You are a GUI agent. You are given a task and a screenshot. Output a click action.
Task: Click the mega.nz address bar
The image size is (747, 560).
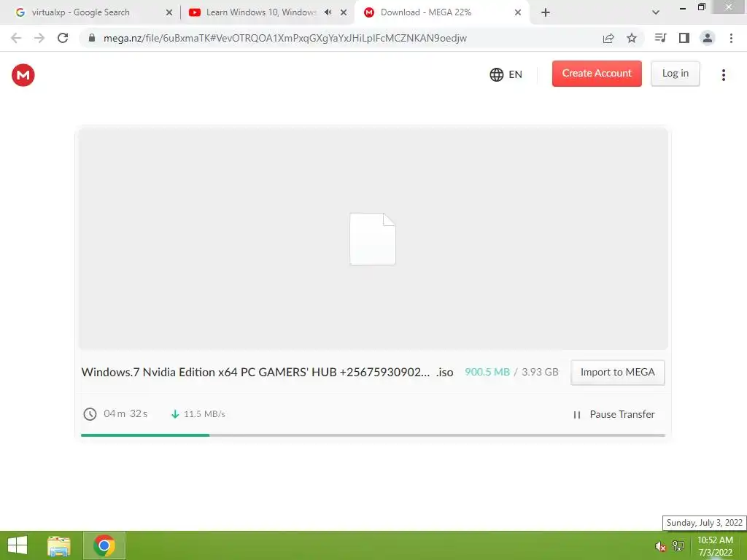click(285, 38)
